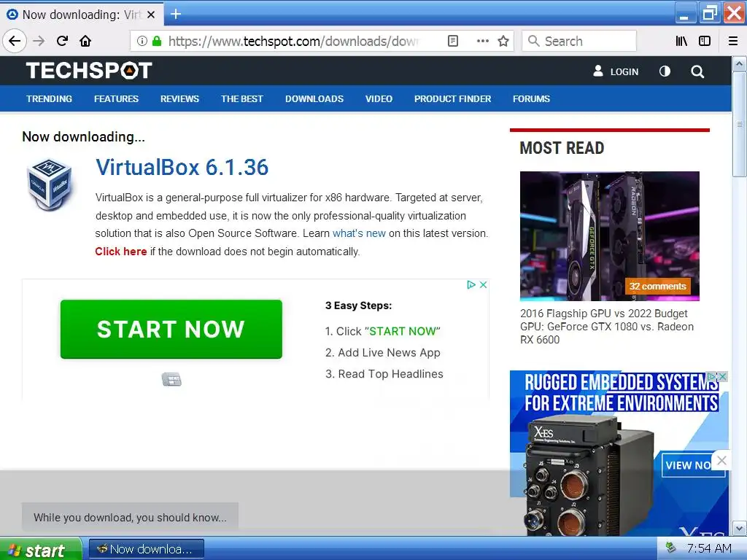This screenshot has width=747, height=560.
Task: Click the green padlock security icon
Action: (157, 41)
